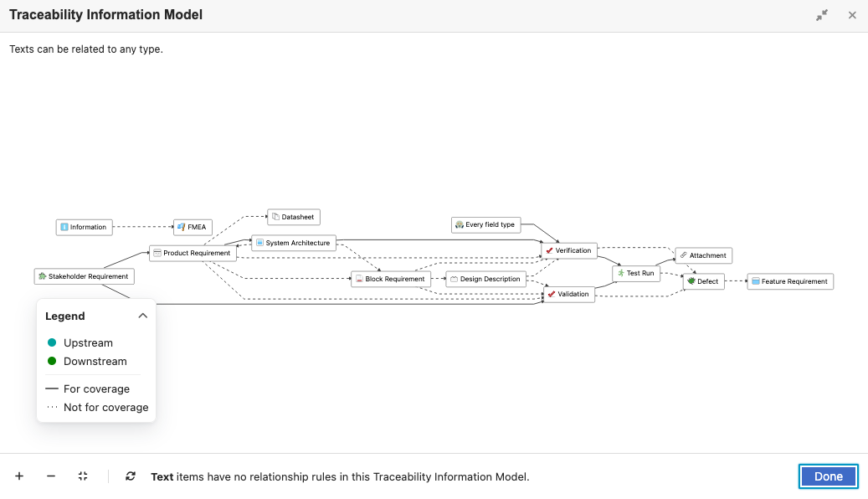Click the collapse dialog arrows icon
Screen dimensions: 868x499
click(x=822, y=16)
